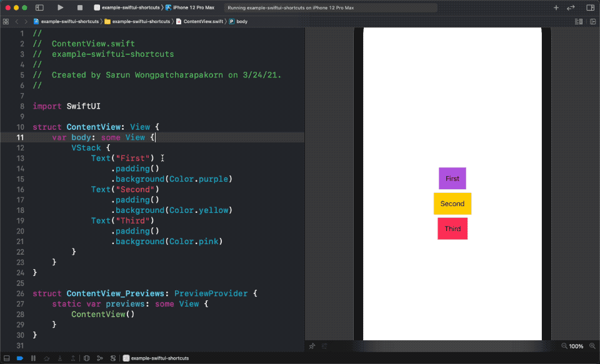Click on 'import SwiftUI' code line
The image size is (600, 364).
[x=67, y=106]
